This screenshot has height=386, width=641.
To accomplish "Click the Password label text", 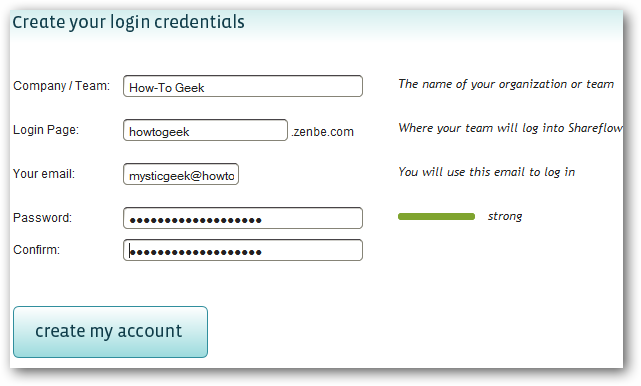I will 42,218.
